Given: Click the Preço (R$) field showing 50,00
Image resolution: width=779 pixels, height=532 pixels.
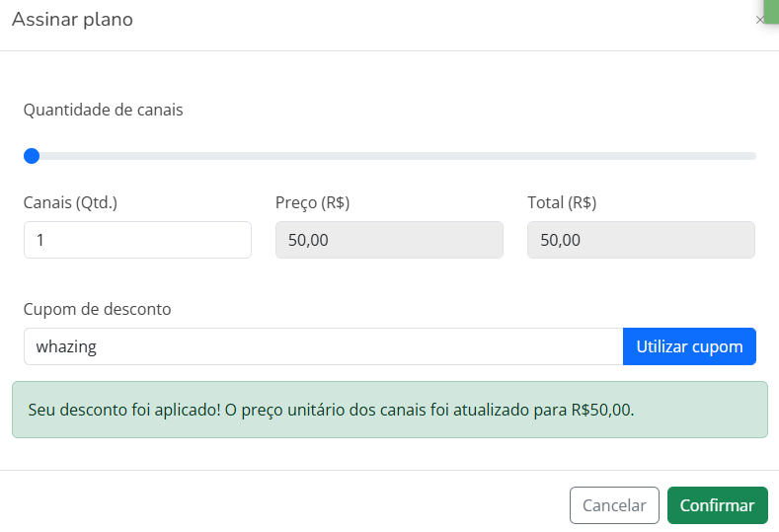Looking at the screenshot, I should point(389,240).
